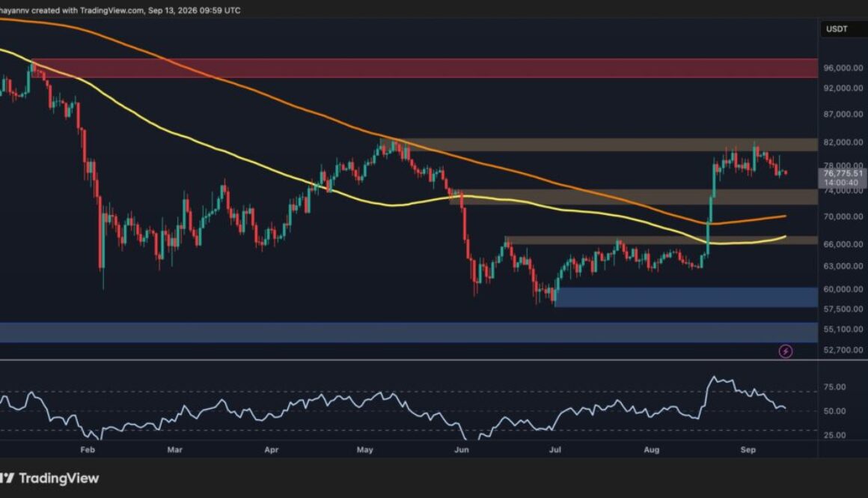
Task: Click the 87,000.00 price axis label
Action: 843,114
